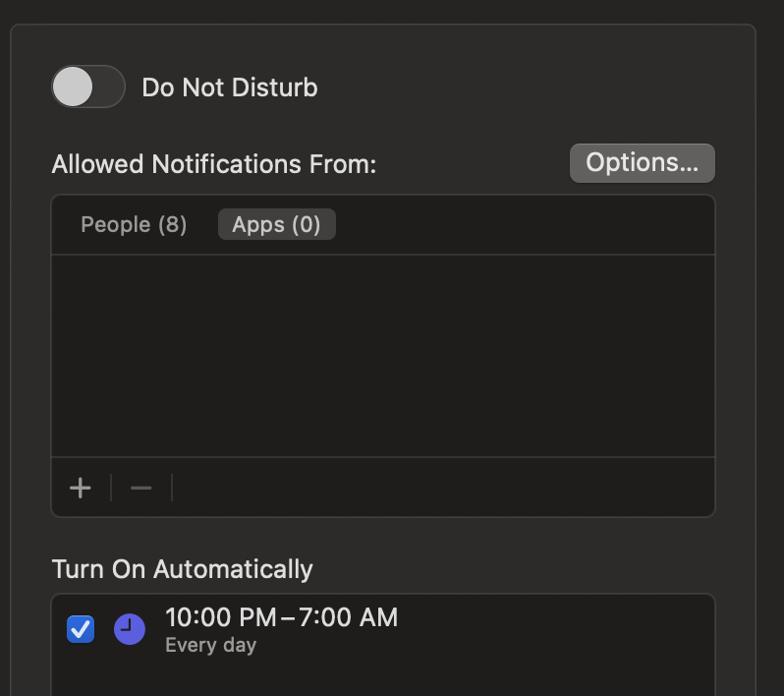Toggle the Do Not Disturb switch
This screenshot has height=696, width=784.
pyautogui.click(x=88, y=87)
